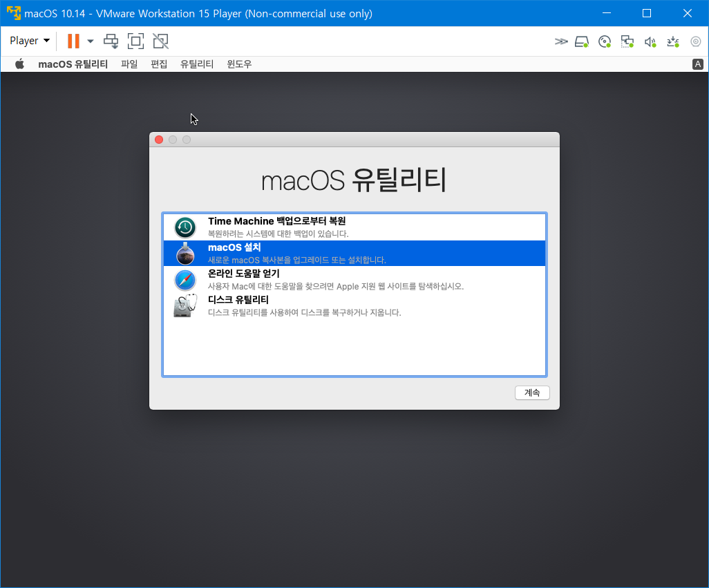Click the Apple 지원 웹 사이트 description text
709x588 pixels.
pos(336,286)
